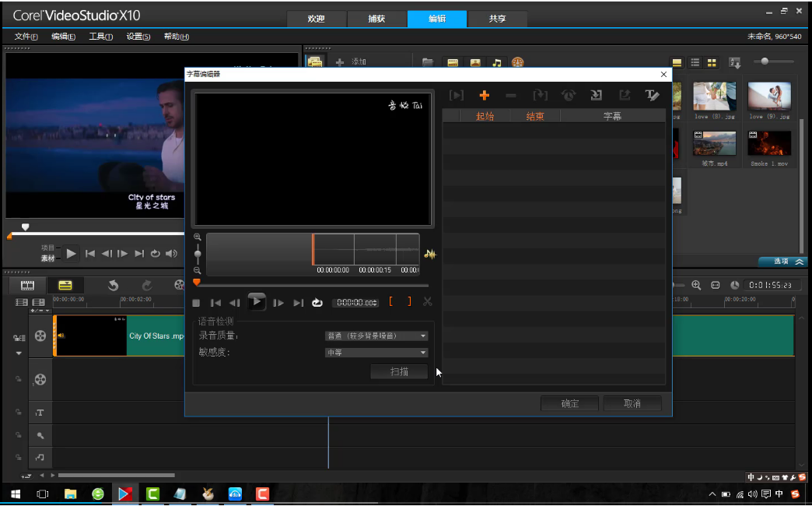Open the time offset clock icon
This screenshot has height=506, width=812.
(x=569, y=96)
